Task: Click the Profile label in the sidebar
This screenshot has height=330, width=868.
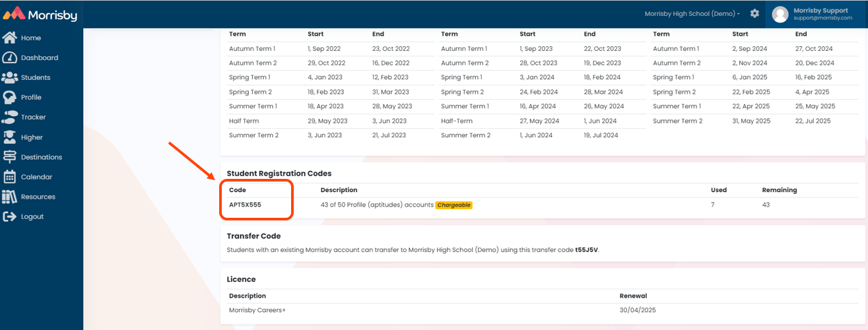Action: (31, 97)
